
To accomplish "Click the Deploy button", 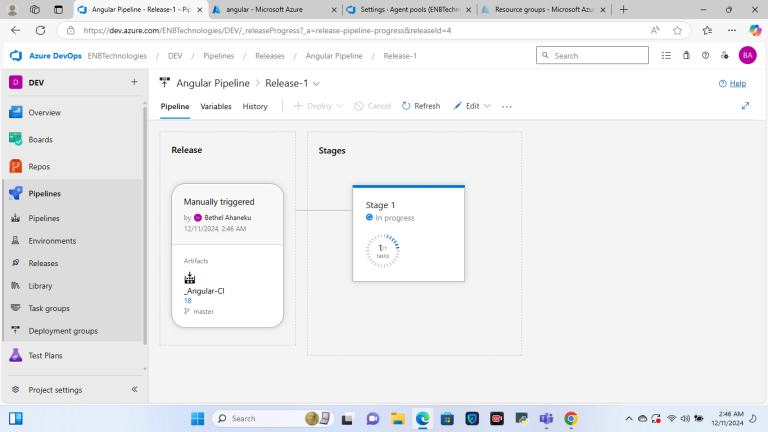I will point(312,106).
